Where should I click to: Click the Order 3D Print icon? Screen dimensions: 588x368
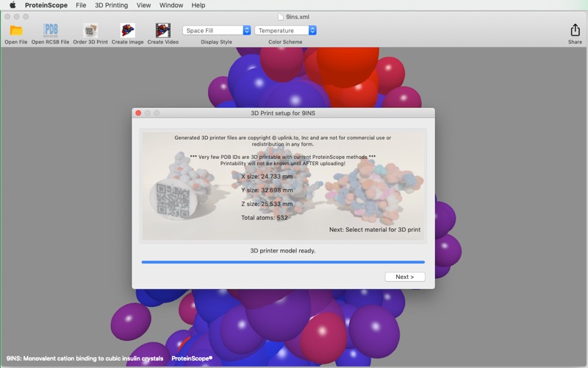90,30
